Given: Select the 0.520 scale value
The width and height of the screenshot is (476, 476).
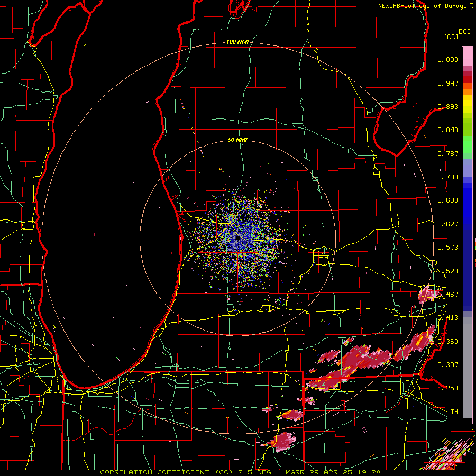Looking at the screenshot, I should [448, 271].
